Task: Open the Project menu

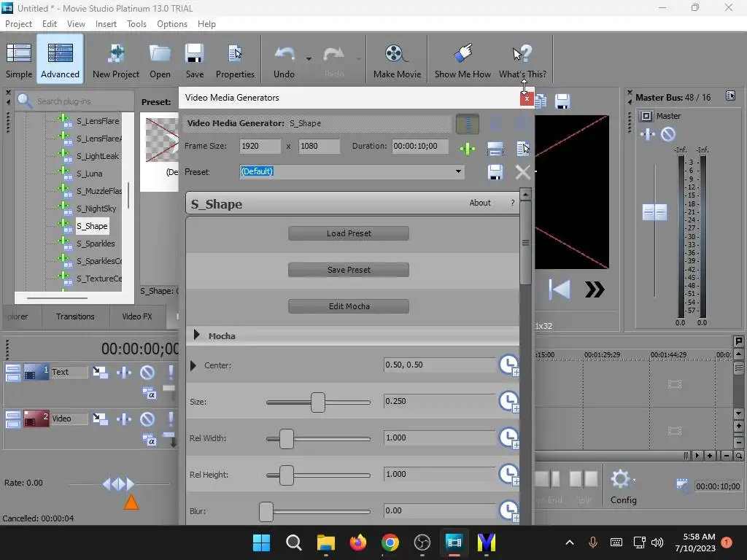Action: [x=18, y=24]
